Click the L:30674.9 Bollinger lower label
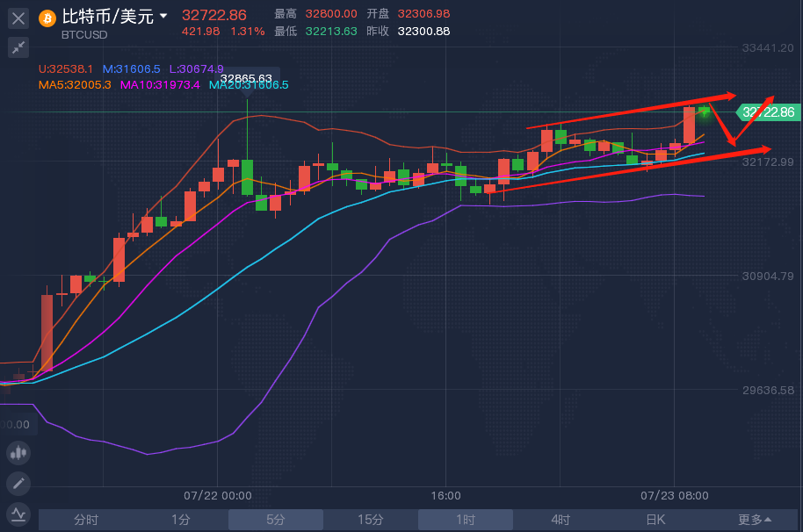This screenshot has height=532, width=803. 196,69
